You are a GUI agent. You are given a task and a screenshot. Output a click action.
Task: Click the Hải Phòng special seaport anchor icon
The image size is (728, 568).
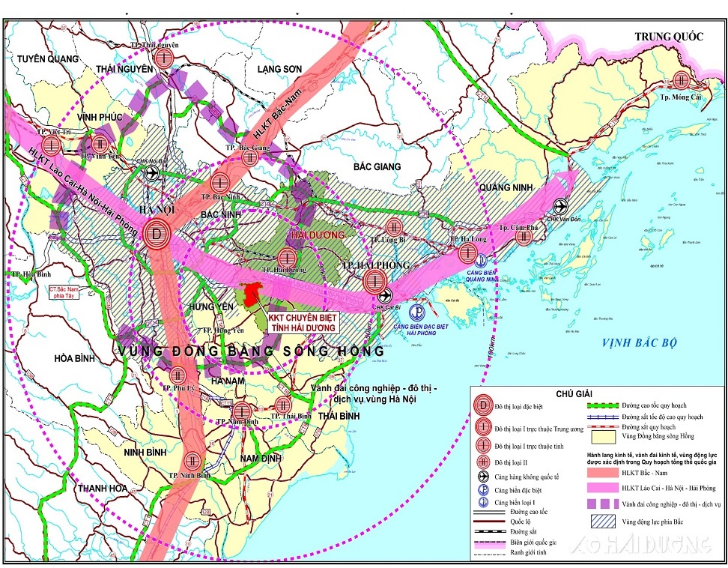pos(417,312)
